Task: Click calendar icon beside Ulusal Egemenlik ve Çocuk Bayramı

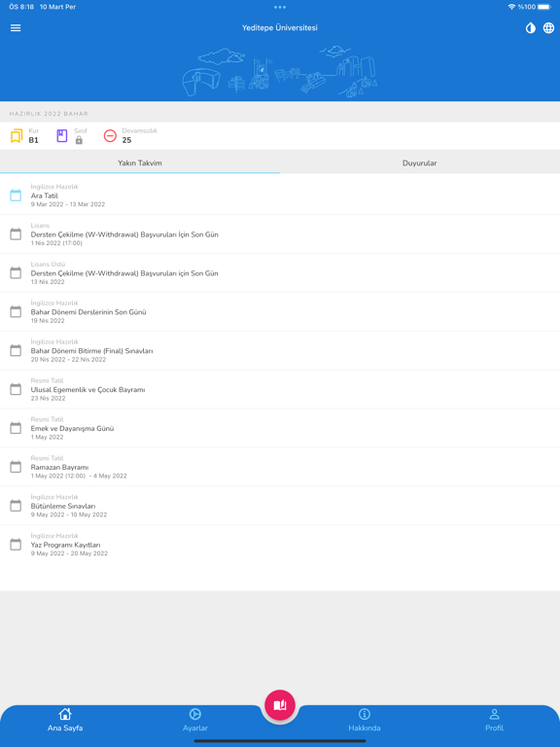Action: 16,389
